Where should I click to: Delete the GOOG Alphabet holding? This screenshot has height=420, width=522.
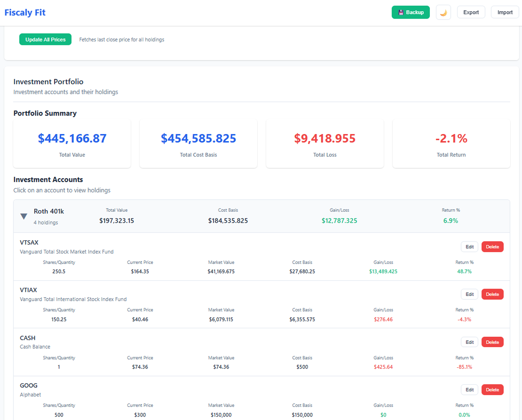pyautogui.click(x=492, y=390)
